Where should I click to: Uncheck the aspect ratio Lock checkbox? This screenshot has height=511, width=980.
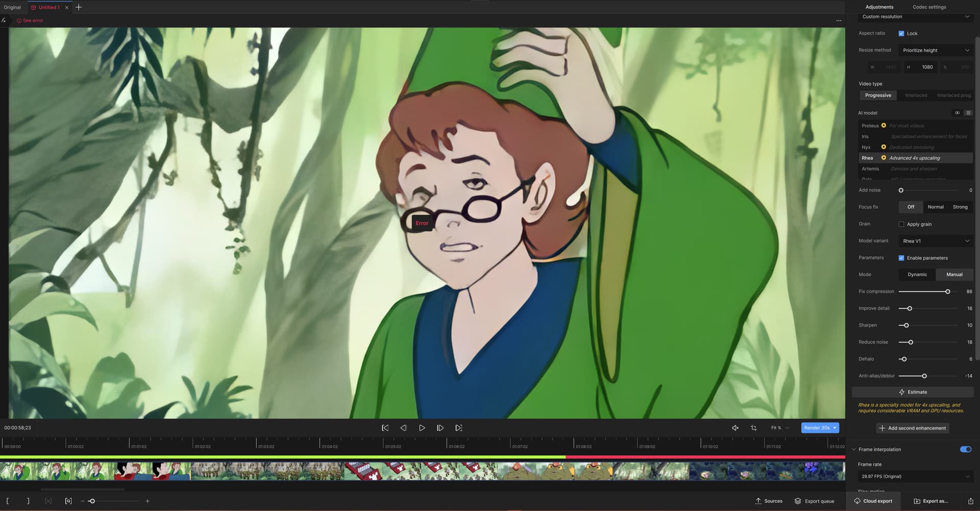coord(901,33)
